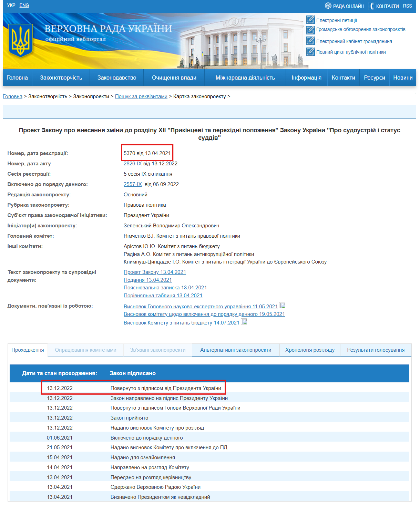This screenshot has width=420, height=505.
Task: Click row Закон направлено на підпис Президенту України
Action: click(x=209, y=398)
